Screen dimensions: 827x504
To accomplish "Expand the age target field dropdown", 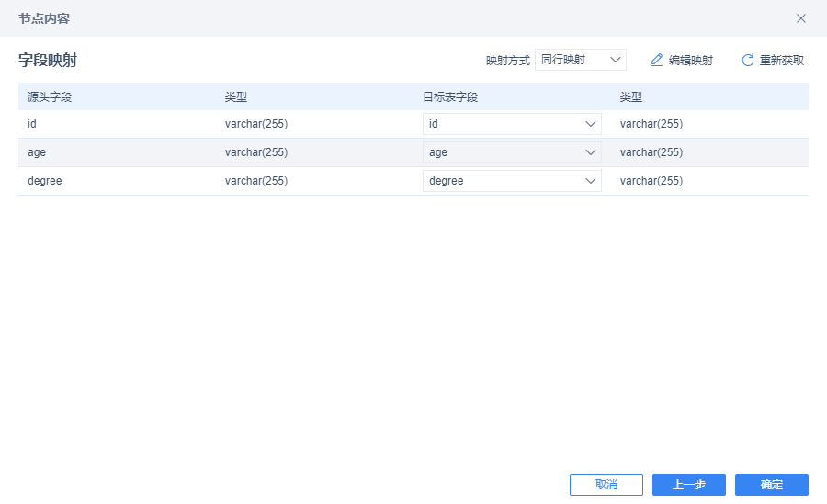I will (512, 152).
